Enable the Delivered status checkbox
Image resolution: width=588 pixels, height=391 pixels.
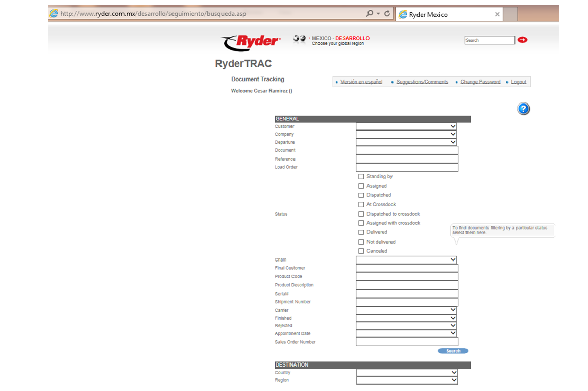click(x=361, y=232)
